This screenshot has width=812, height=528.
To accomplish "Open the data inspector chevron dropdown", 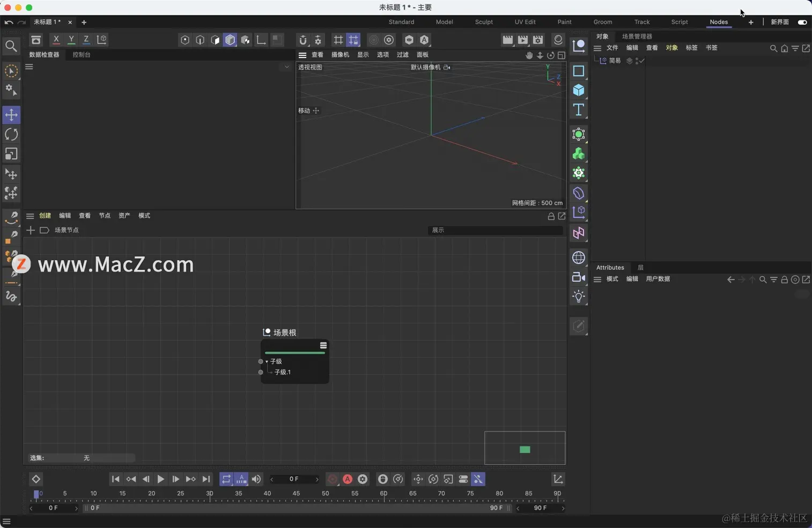I will [x=286, y=67].
